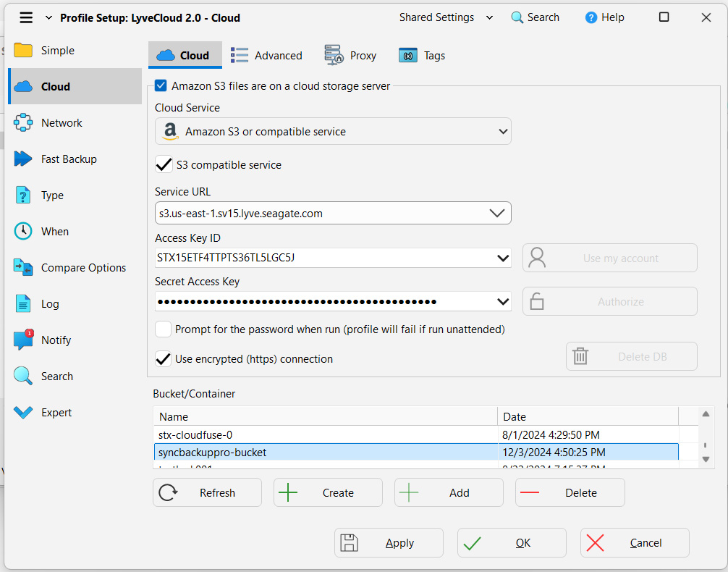Open the Network settings page
Screen dimensions: 728x572
click(x=75, y=122)
